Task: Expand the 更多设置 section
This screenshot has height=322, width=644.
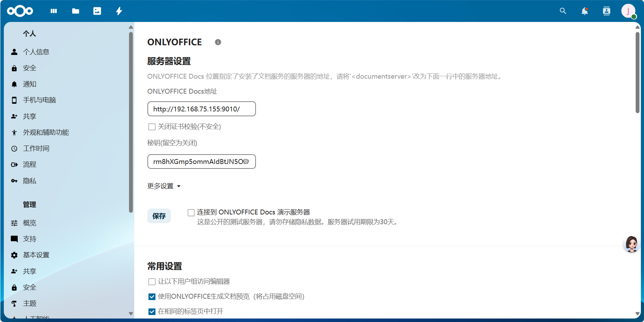Action: click(164, 186)
